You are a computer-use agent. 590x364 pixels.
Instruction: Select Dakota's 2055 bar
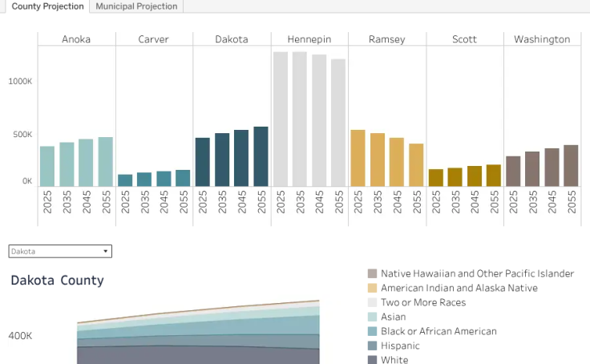pyautogui.click(x=261, y=156)
